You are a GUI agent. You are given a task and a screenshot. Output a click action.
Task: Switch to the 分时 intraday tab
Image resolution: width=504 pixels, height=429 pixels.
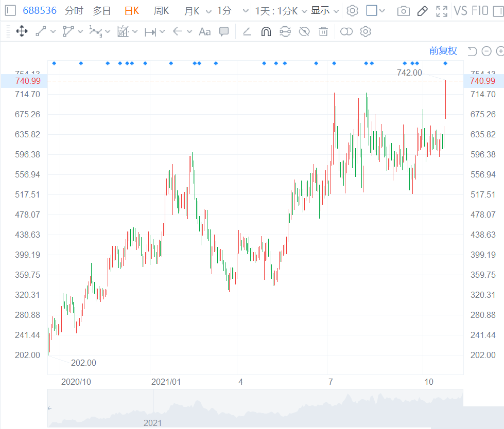pos(74,11)
